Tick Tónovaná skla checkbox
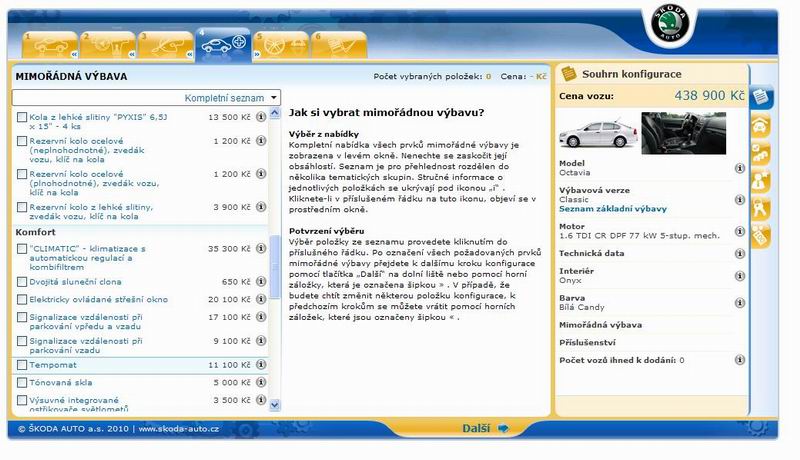Viewport: 800px width, 460px height. click(x=23, y=383)
